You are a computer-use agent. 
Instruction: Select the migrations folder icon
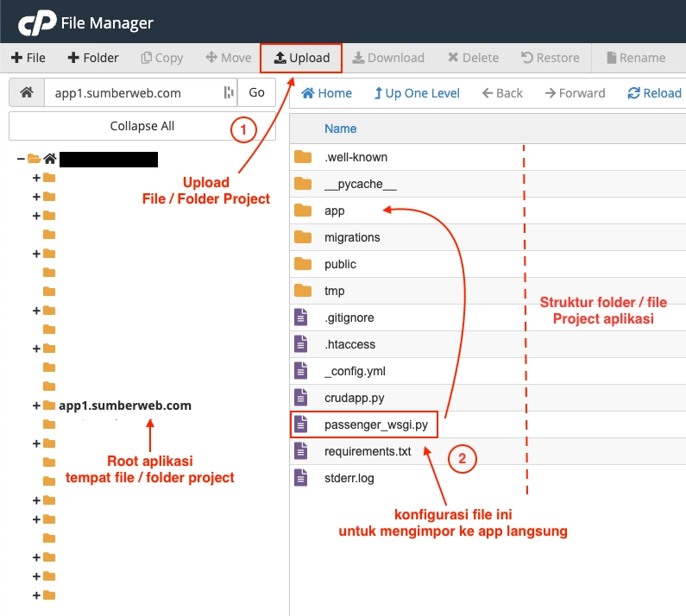303,237
